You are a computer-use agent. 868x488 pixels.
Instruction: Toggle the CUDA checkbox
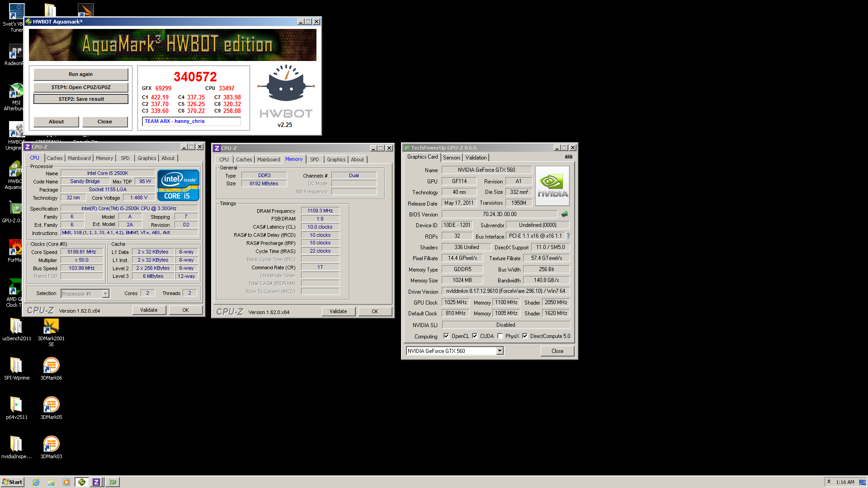pos(475,336)
